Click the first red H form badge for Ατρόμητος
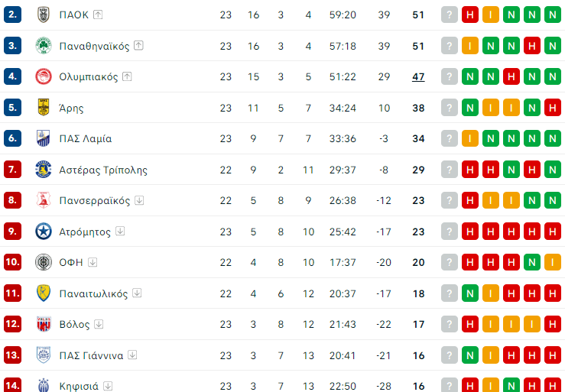565x392 pixels. (x=469, y=232)
